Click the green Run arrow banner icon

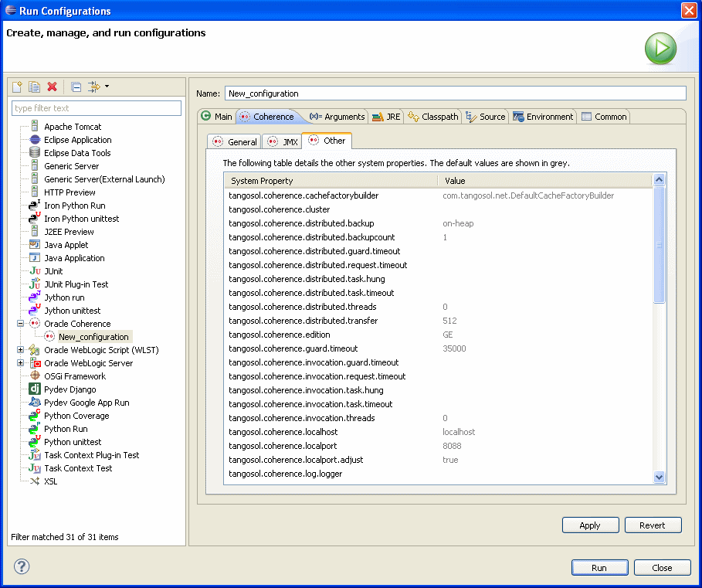660,49
